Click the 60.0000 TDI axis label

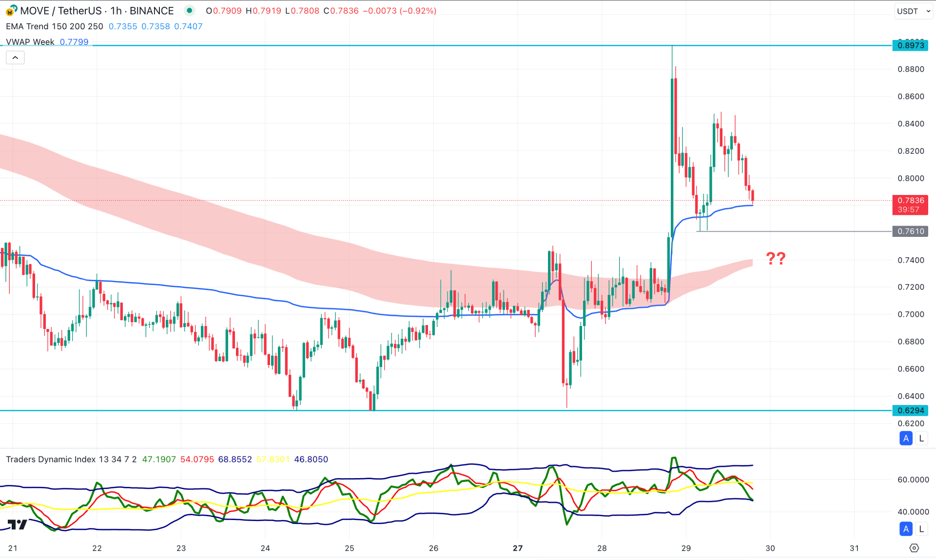[x=913, y=480]
